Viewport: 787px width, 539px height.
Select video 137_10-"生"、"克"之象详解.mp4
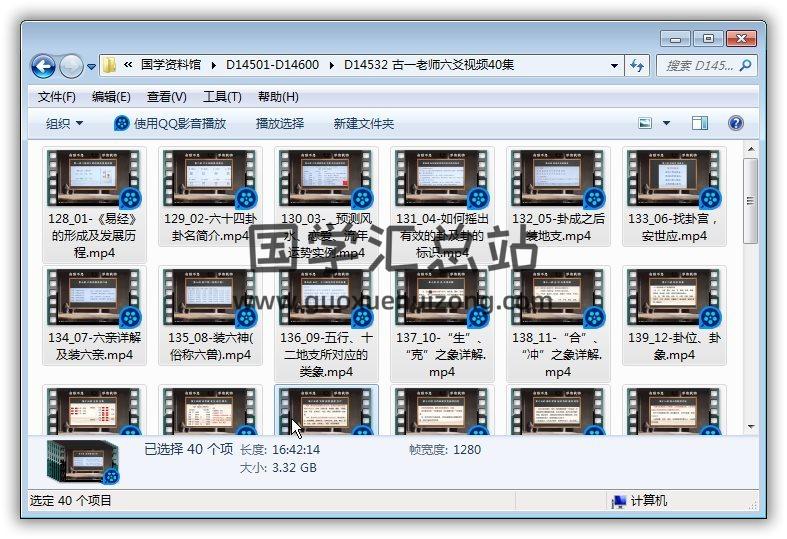(442, 324)
